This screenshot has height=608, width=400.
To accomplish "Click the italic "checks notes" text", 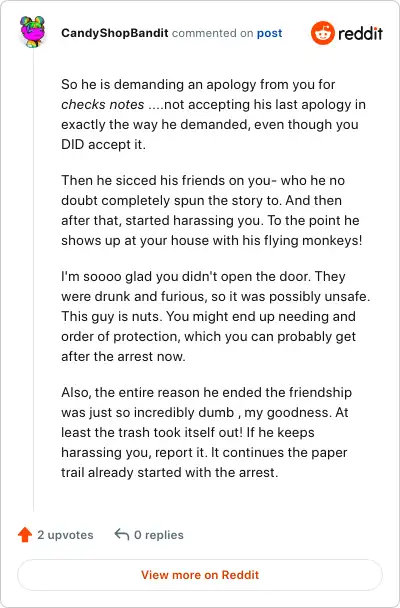I will [103, 104].
